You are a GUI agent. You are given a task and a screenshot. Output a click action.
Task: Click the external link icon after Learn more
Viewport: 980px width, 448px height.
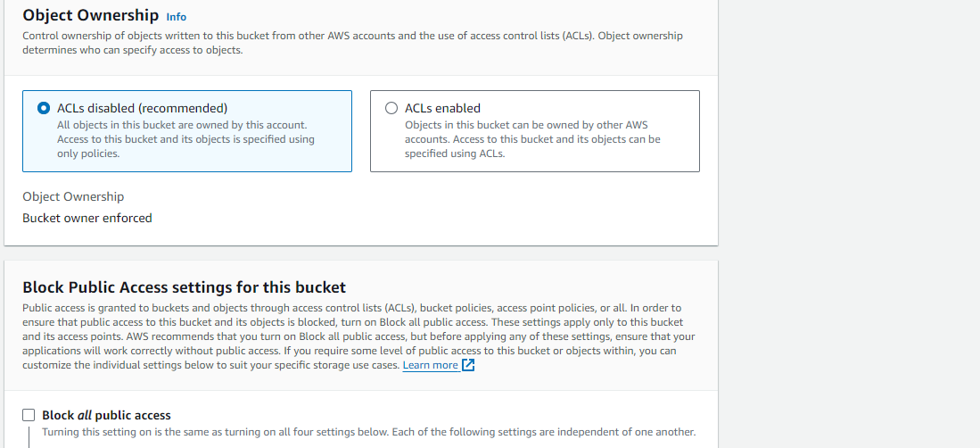coord(468,365)
